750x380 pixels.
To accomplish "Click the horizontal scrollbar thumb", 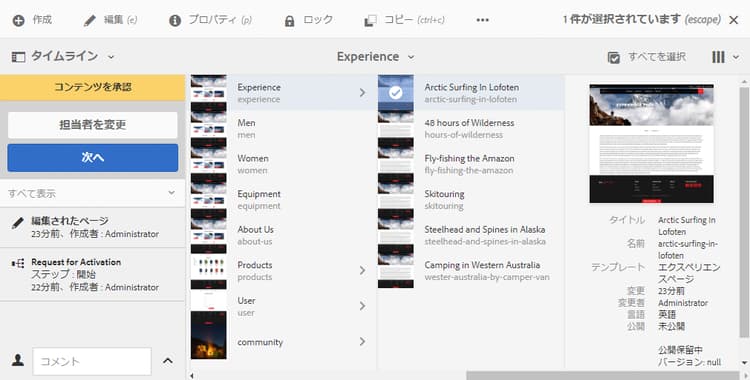I will pos(603,375).
